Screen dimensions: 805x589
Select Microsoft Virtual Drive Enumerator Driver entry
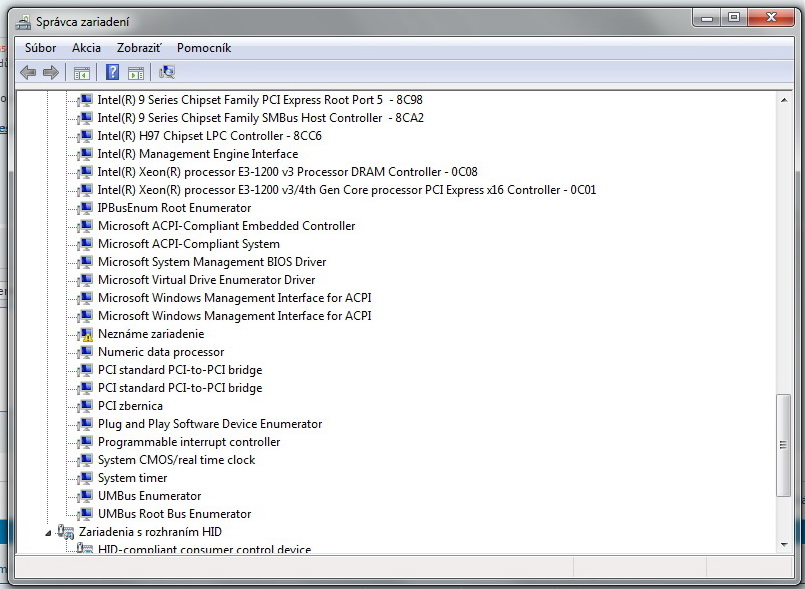coord(206,279)
